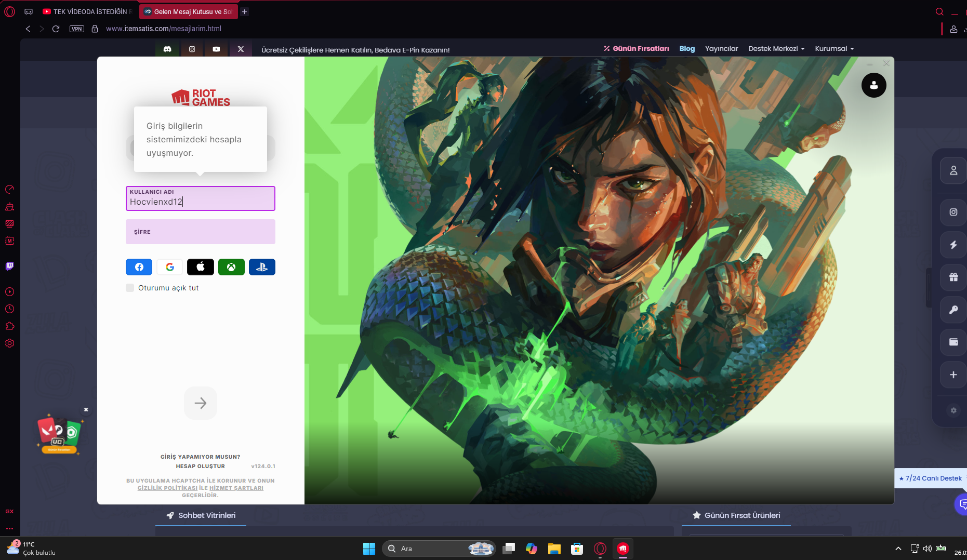The height and width of the screenshot is (560, 967).
Task: Click the right sidebar settings gear icon
Action: 953,410
